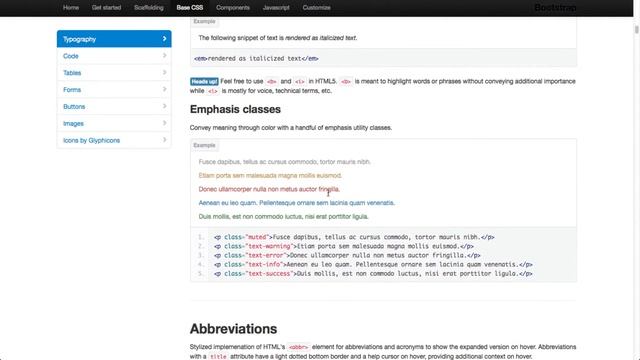Click code line 5 with class text-success
Screen dimensions: 640x360
pyautogui.click(x=373, y=273)
